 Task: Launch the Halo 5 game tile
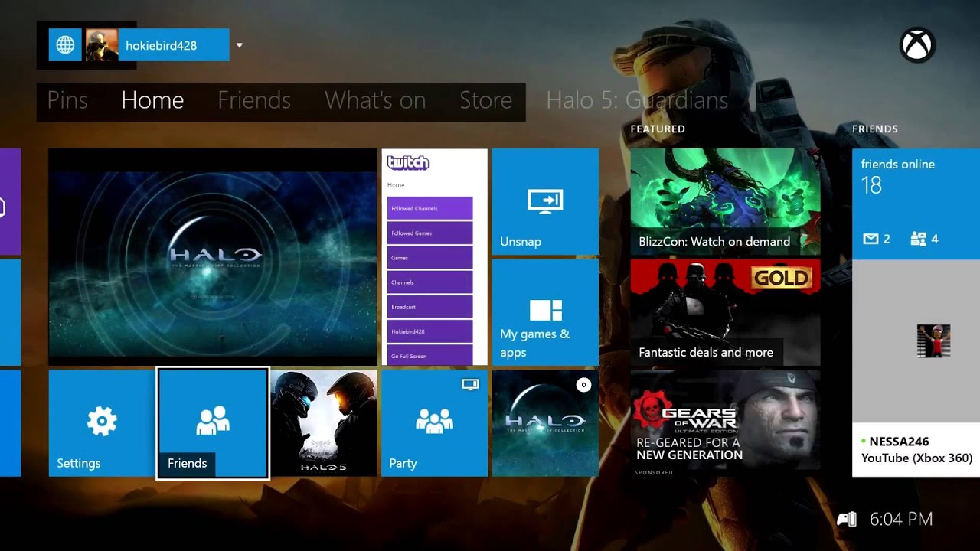coord(324,423)
